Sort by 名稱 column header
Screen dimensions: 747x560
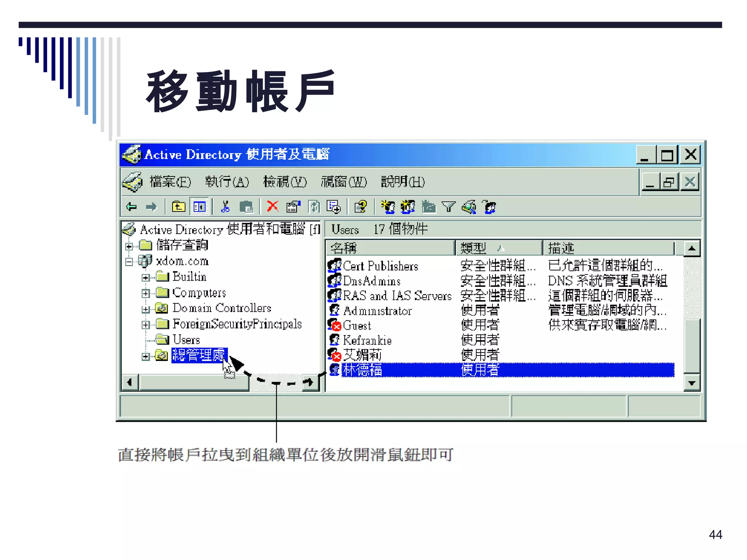tap(390, 248)
